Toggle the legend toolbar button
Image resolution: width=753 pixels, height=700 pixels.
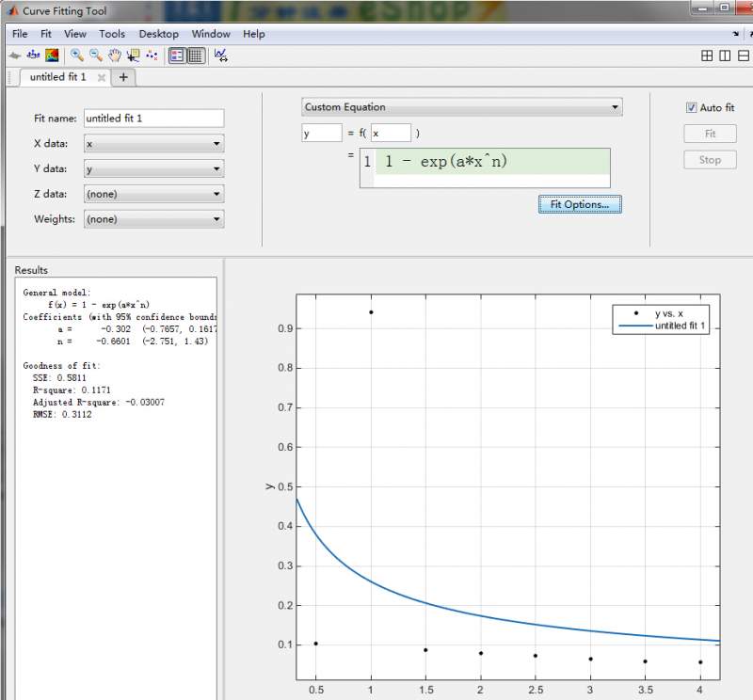pos(177,56)
